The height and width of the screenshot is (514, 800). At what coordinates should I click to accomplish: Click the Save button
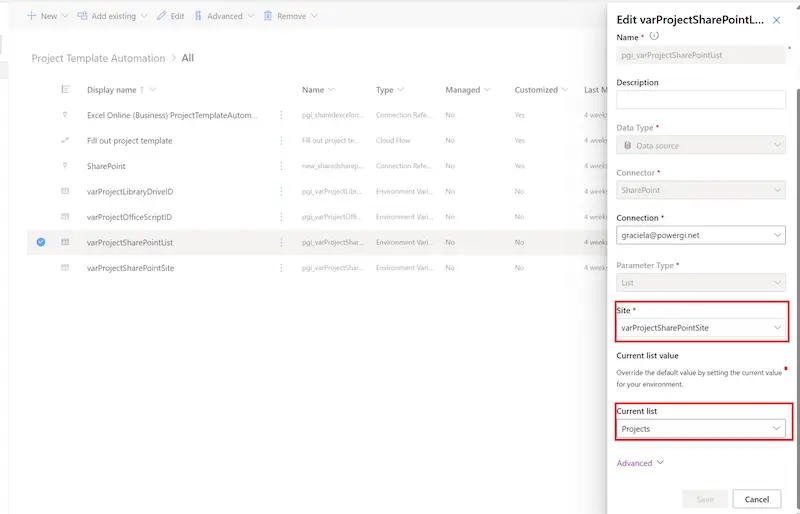pyautogui.click(x=705, y=499)
